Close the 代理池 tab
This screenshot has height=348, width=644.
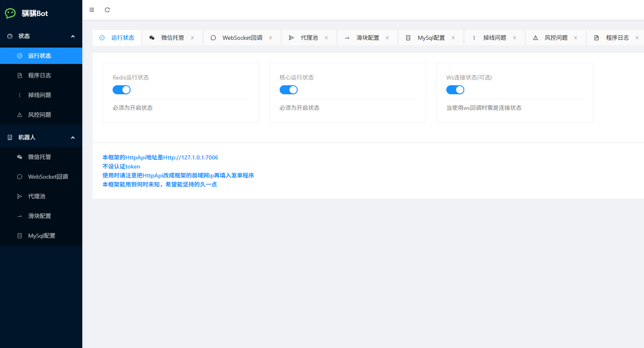pyautogui.click(x=326, y=38)
